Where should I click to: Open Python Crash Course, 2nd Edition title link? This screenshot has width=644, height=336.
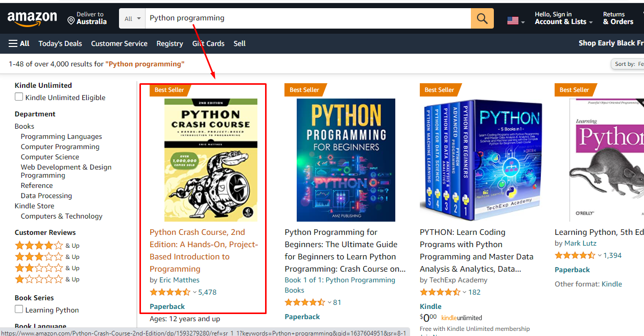click(x=204, y=250)
